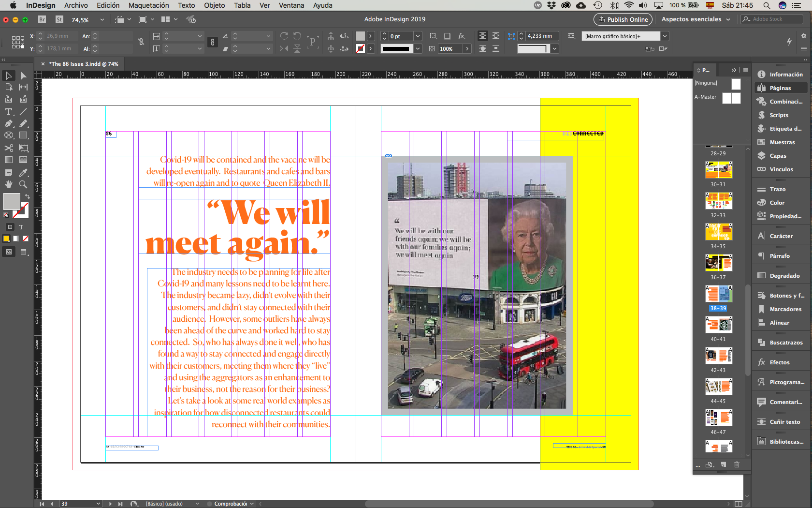This screenshot has height=508, width=812.
Task: Open the Objeto menu
Action: click(x=214, y=5)
